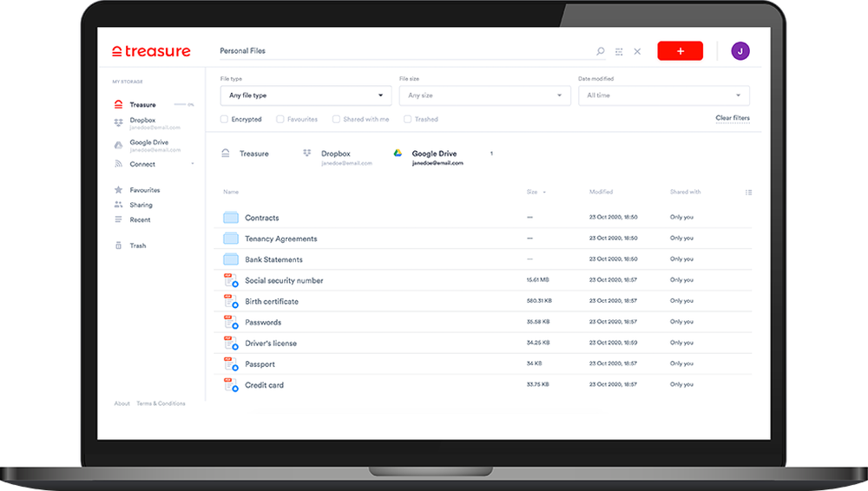Click the Passport PDF file icon

(x=231, y=363)
